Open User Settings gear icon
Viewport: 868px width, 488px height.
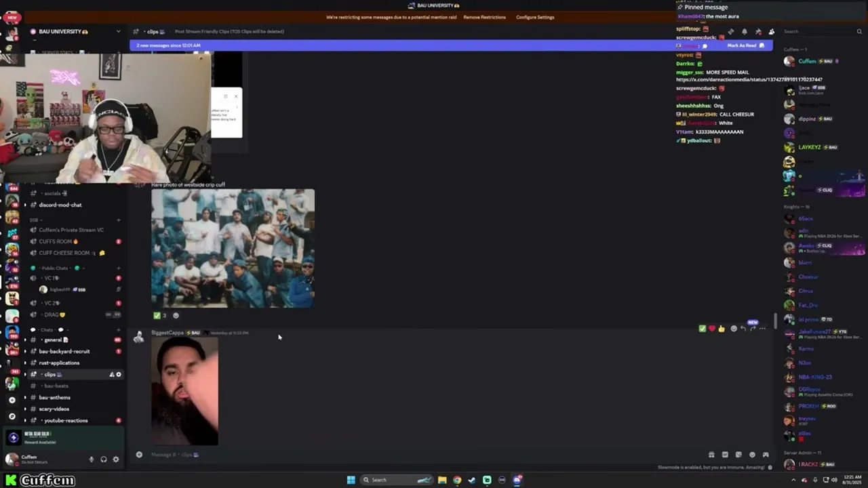click(x=116, y=459)
